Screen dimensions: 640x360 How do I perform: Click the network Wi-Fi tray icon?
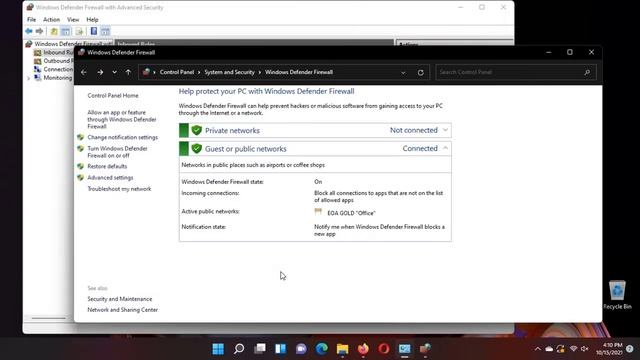(573, 349)
